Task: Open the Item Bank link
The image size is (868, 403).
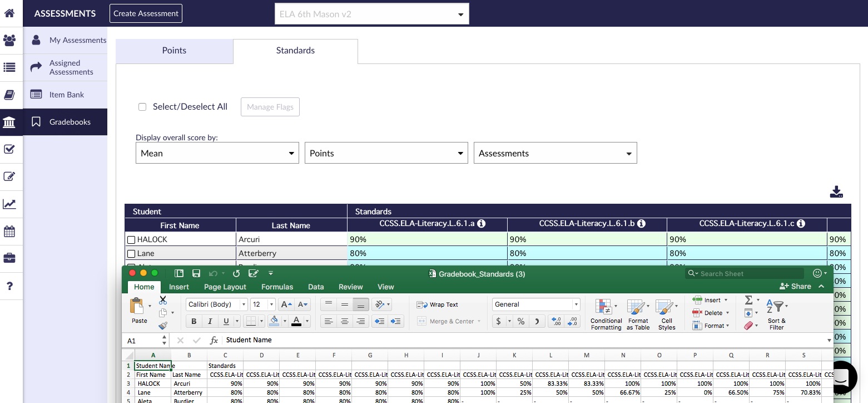Action: coord(66,95)
